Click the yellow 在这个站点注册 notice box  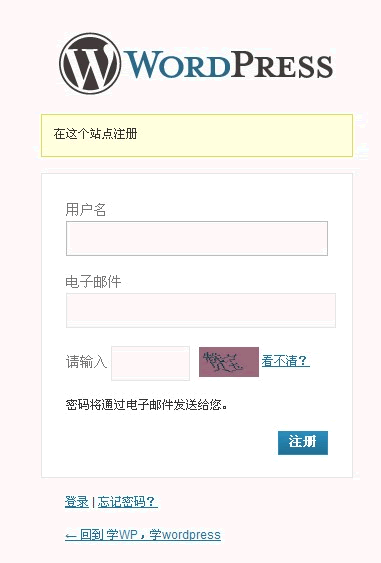[197, 135]
